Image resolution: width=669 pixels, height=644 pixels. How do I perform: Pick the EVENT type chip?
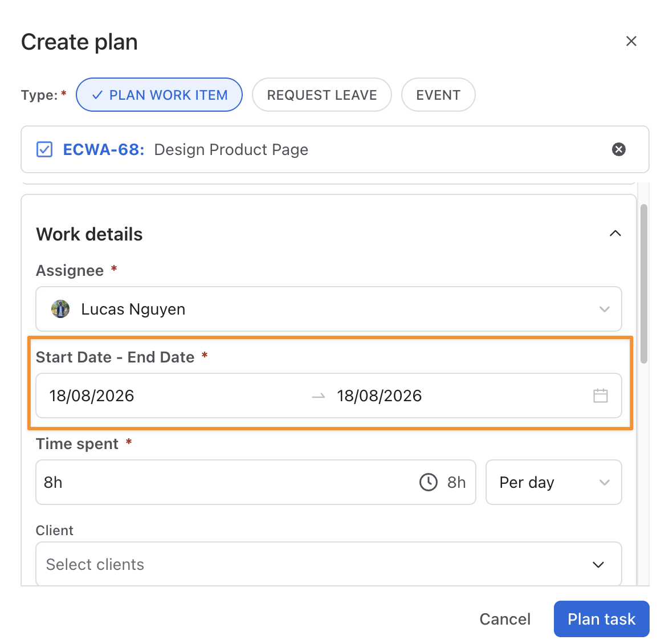(x=438, y=95)
